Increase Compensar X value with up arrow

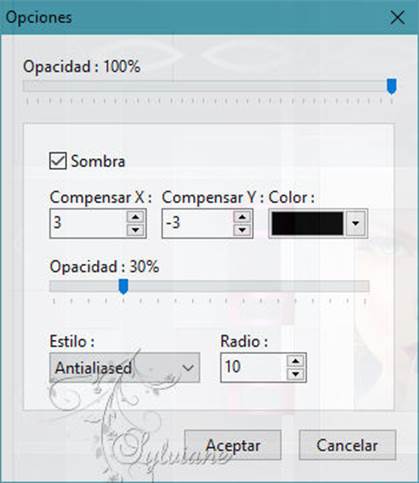pos(135,217)
